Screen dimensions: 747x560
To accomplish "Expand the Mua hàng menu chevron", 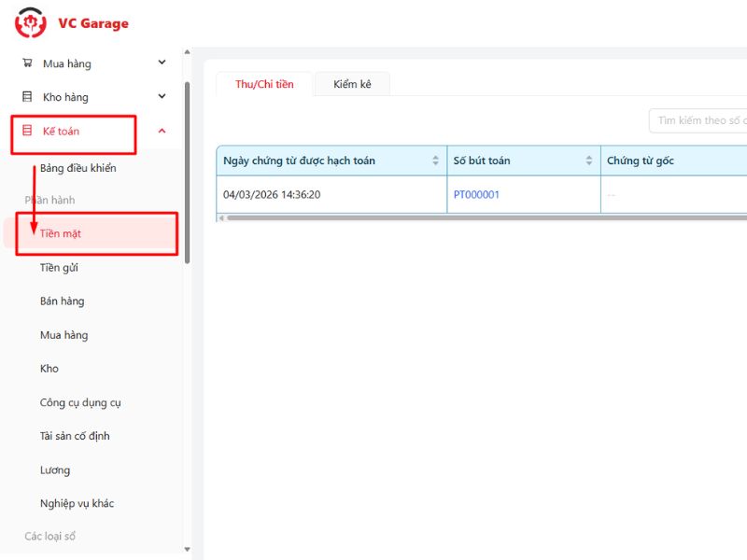I will (162, 63).
